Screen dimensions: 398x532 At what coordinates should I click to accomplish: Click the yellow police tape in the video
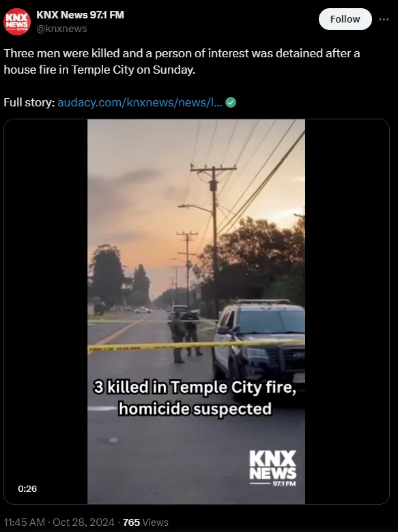197,346
